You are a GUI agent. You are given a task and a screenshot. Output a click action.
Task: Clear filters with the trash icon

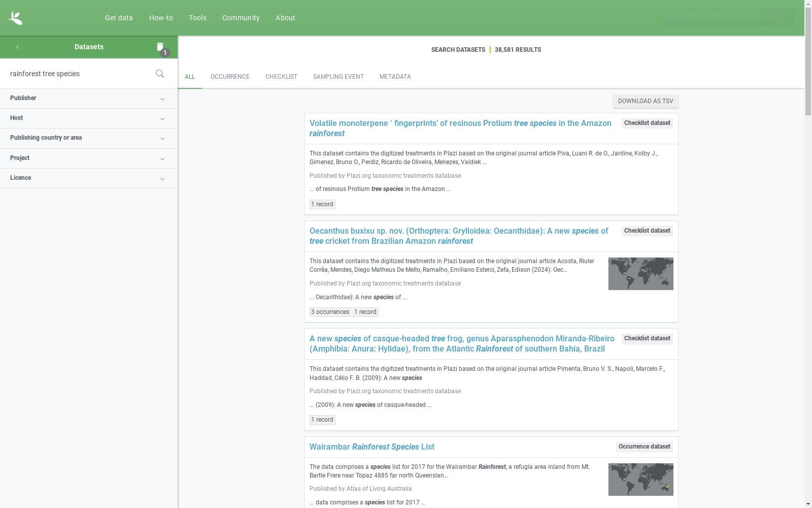pos(160,47)
